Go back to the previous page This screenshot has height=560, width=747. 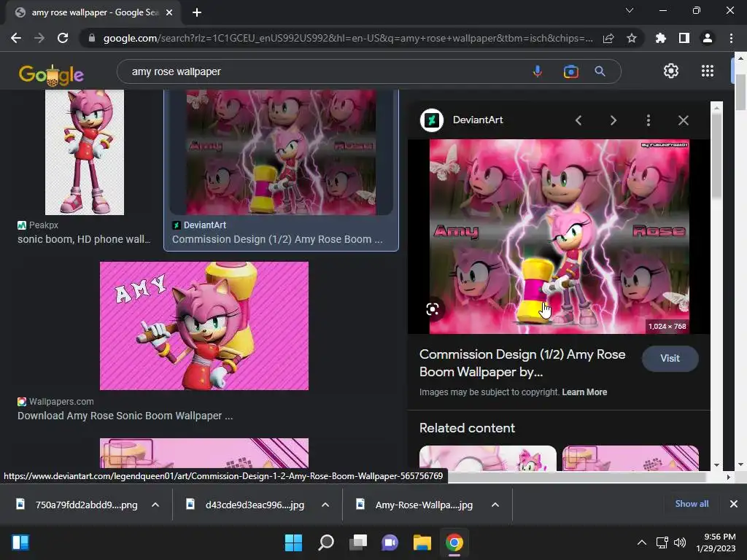click(x=16, y=38)
